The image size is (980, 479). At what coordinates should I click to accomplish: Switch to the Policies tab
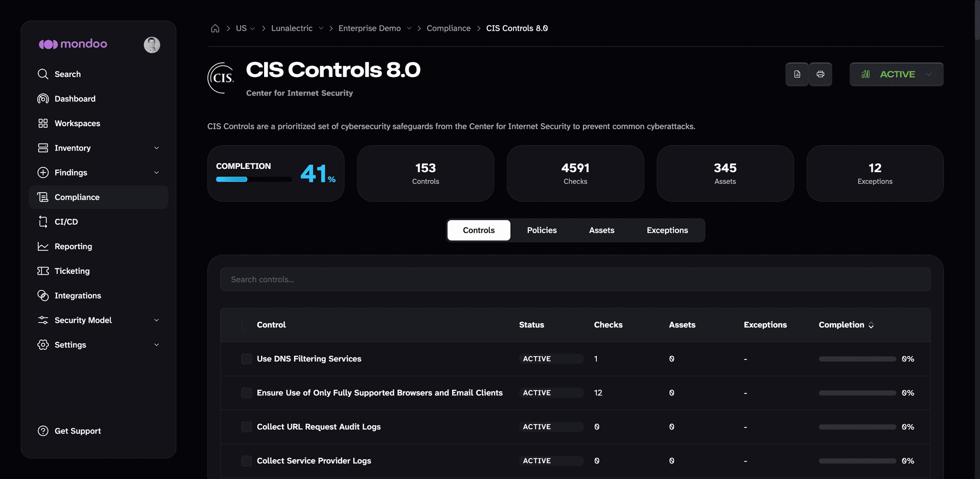tap(542, 230)
